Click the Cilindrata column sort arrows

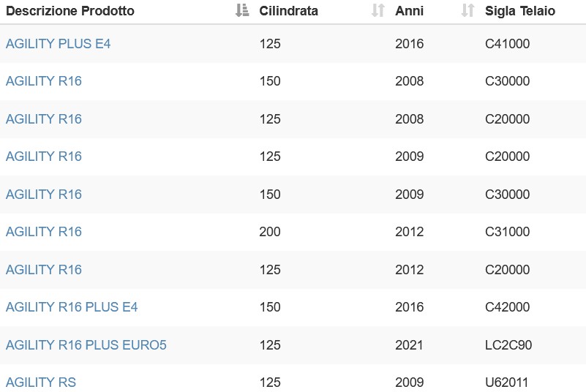click(377, 10)
